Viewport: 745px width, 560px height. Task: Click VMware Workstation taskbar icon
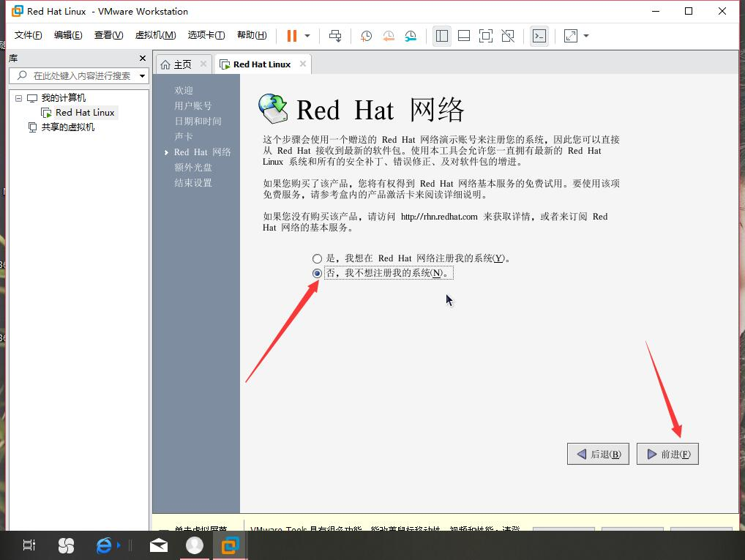[x=230, y=545]
